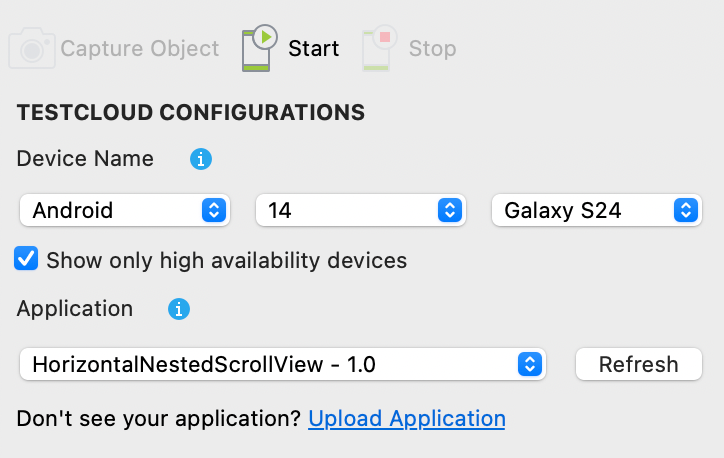Select the Capture Object toolbar label
724x458 pixels.
point(140,49)
